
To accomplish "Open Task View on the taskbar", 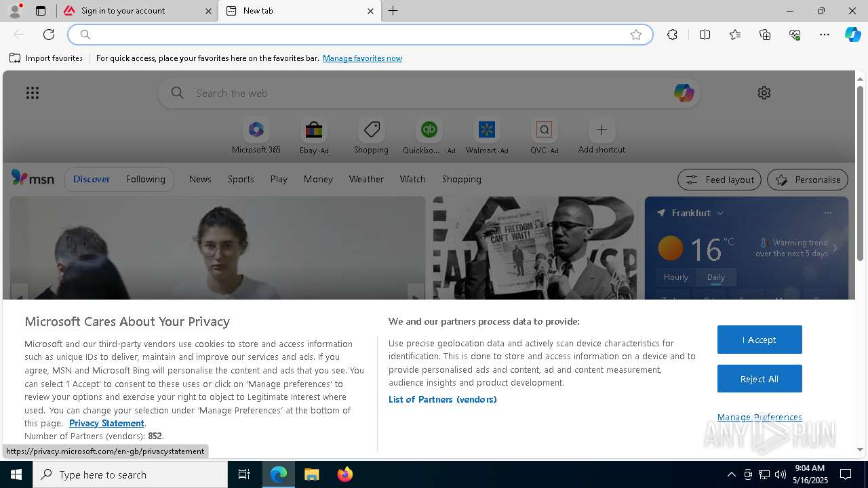I will [244, 474].
